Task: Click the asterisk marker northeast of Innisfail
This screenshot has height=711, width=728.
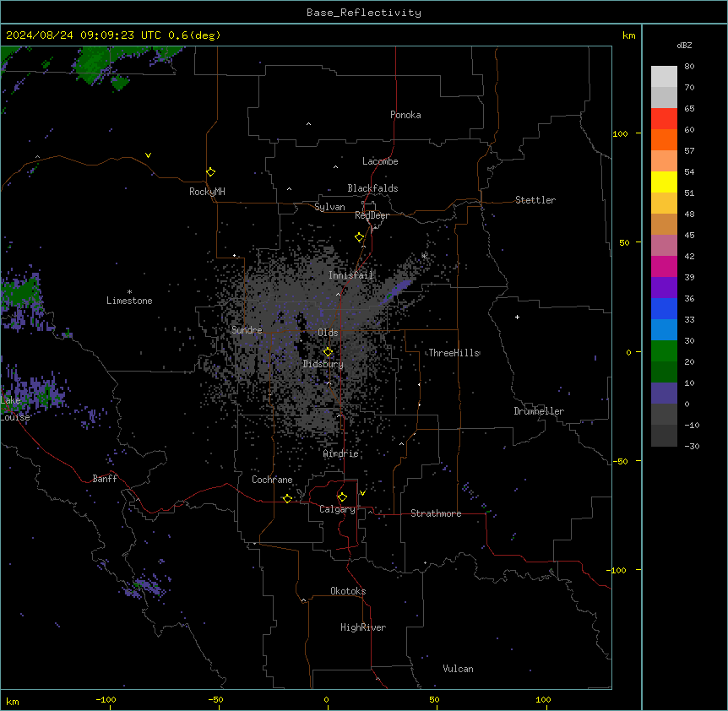Action: [x=424, y=256]
